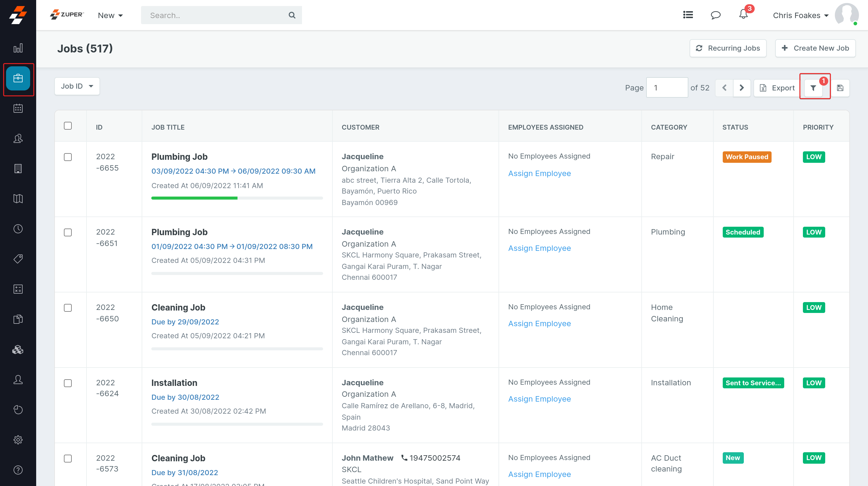Open the filter icon with badge

pyautogui.click(x=813, y=88)
